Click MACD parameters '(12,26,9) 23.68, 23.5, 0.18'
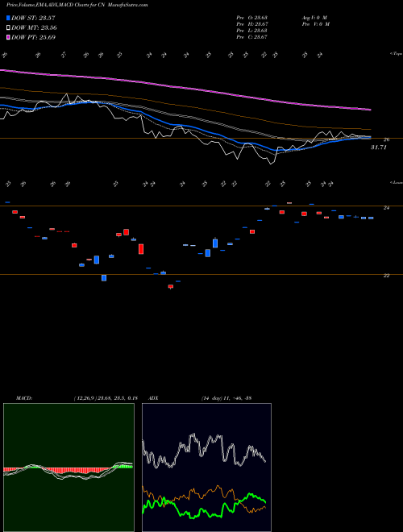The image size is (403, 532). pos(106,398)
